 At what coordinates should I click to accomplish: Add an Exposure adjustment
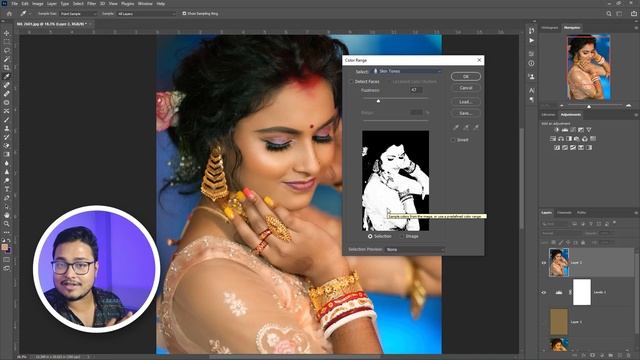point(581,130)
